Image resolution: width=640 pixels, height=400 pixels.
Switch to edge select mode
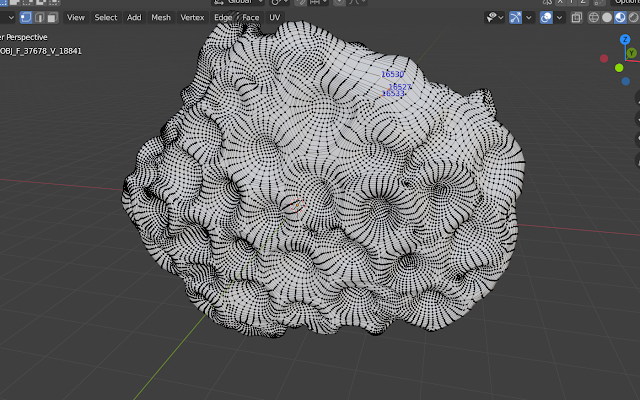coord(39,18)
